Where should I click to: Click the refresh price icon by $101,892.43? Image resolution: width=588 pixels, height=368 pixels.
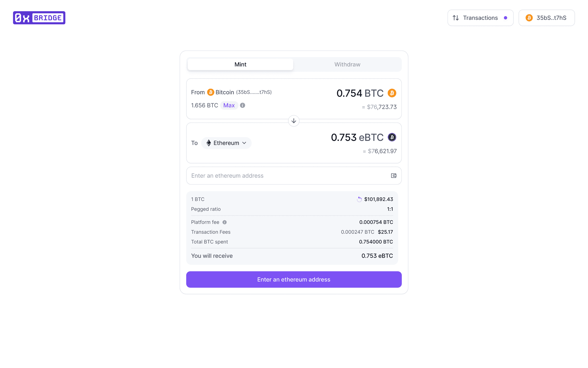359,199
